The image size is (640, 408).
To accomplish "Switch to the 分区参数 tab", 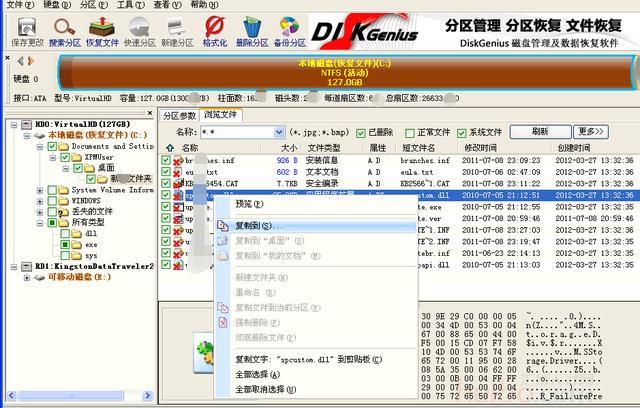I will (x=179, y=115).
